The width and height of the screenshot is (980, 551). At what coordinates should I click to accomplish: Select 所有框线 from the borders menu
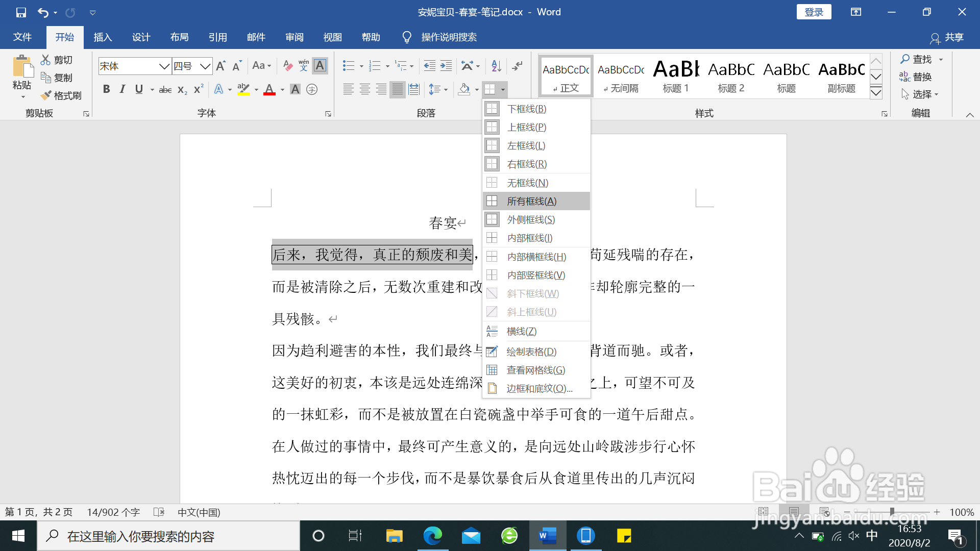pos(531,201)
